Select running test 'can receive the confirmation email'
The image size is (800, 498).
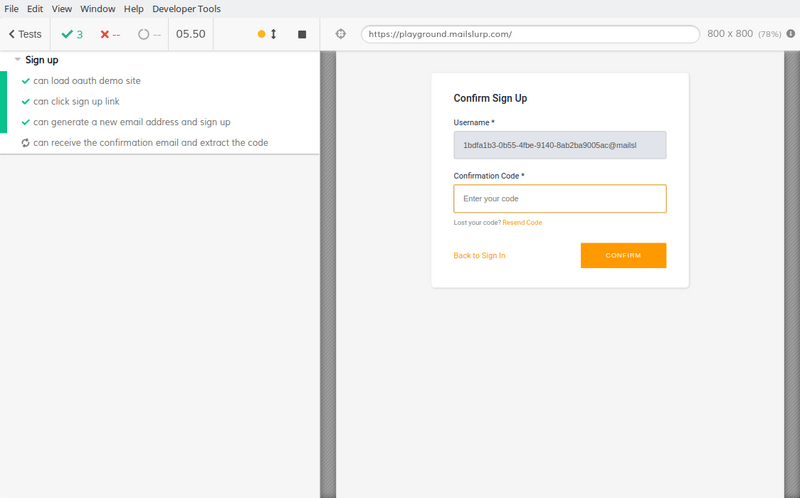(151, 143)
